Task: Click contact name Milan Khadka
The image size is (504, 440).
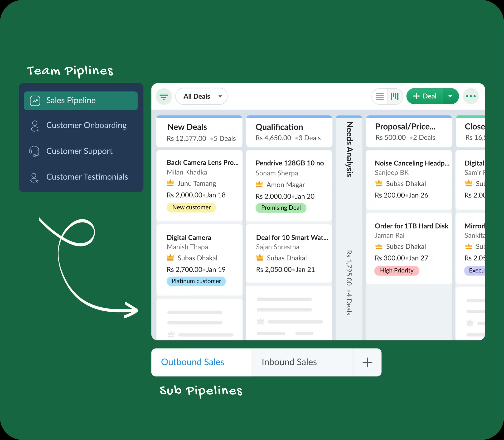Action: click(x=187, y=172)
